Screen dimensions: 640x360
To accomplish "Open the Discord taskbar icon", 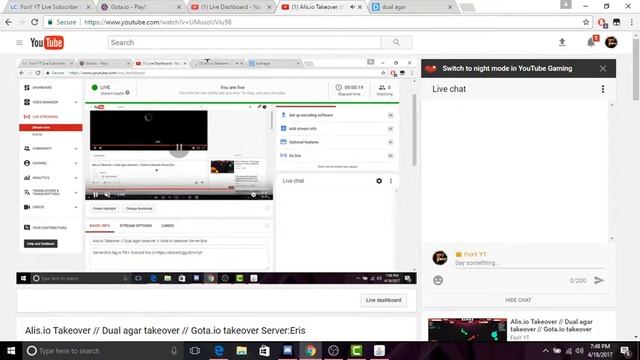I will [x=287, y=351].
